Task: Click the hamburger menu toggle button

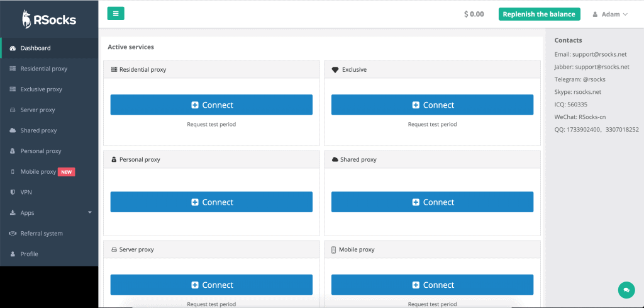Action: pyautogui.click(x=116, y=14)
